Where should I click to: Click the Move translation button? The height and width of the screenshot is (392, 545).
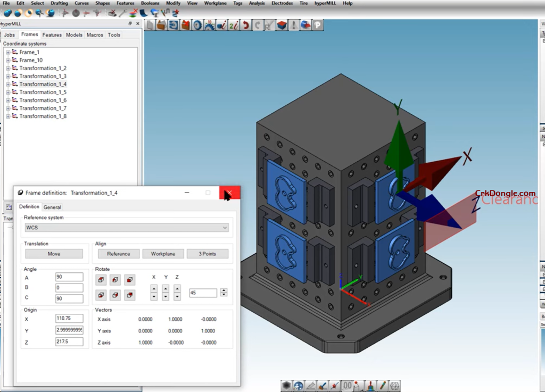click(54, 254)
